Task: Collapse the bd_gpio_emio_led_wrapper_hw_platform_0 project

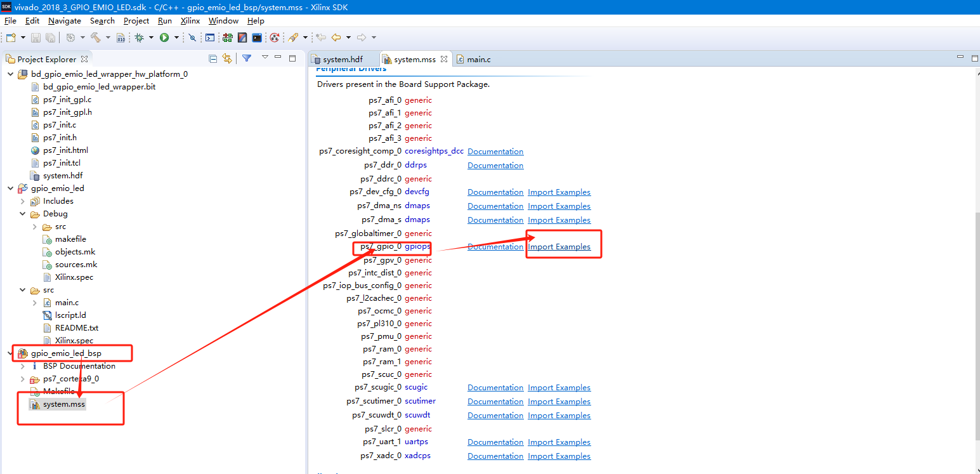Action: point(10,74)
